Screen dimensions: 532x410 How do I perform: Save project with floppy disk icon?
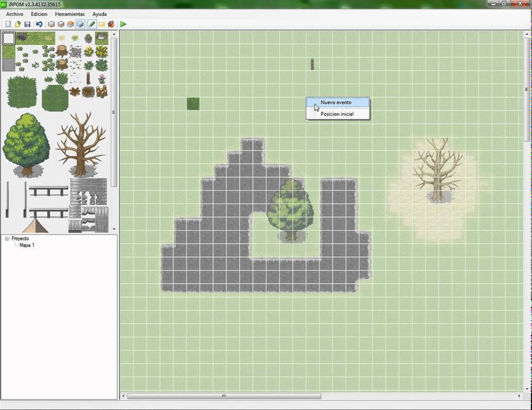(27, 24)
